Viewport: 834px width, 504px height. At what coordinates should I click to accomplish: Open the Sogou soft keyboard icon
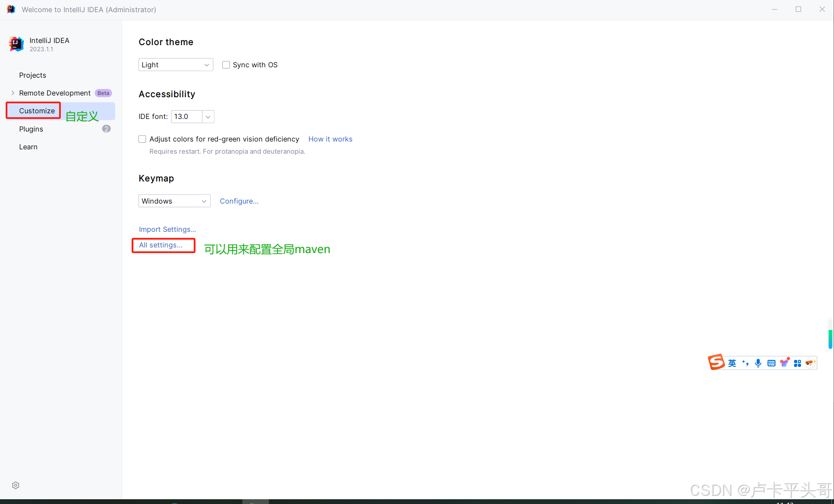point(771,363)
